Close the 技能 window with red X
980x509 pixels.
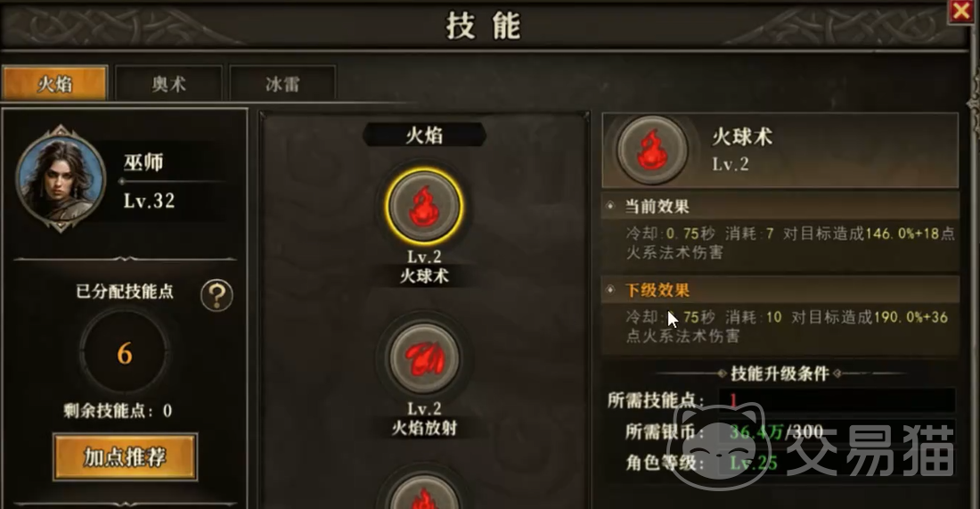tap(961, 12)
